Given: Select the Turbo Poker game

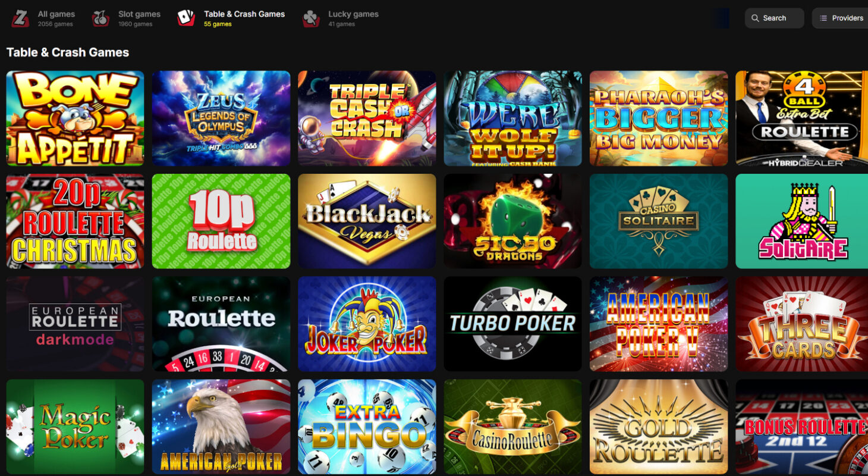Looking at the screenshot, I should pos(512,324).
